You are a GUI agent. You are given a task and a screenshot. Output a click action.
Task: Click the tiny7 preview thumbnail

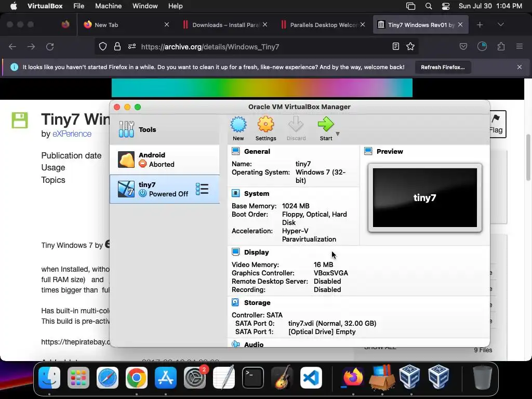click(425, 198)
